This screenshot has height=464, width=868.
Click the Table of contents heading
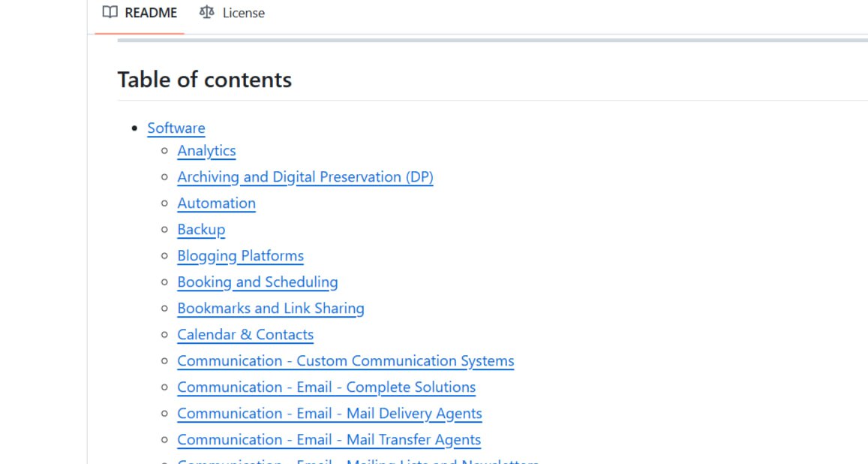click(x=205, y=80)
